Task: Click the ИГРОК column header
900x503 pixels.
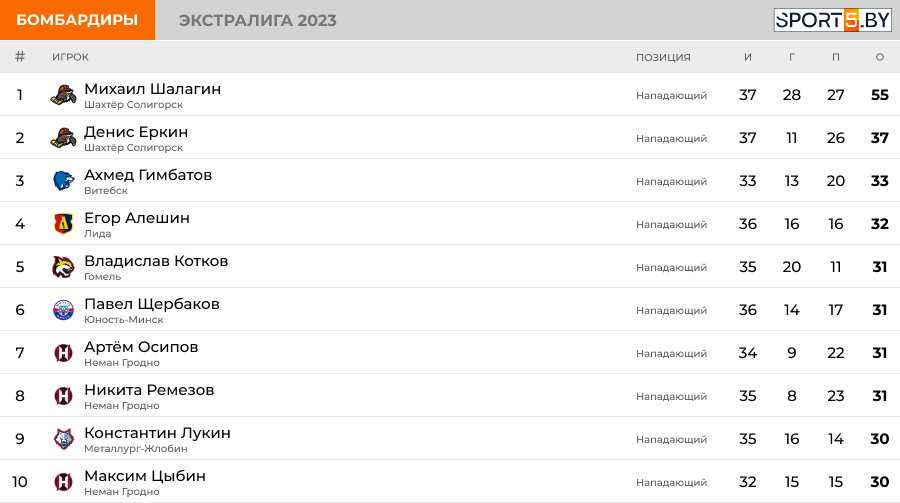Action: pyautogui.click(x=70, y=57)
